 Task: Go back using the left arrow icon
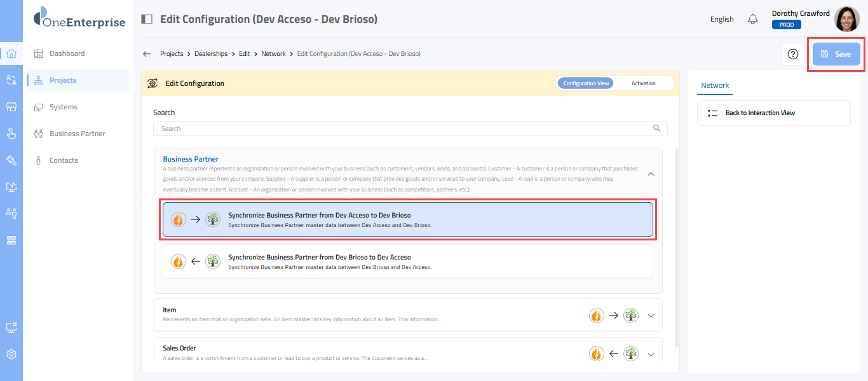147,54
